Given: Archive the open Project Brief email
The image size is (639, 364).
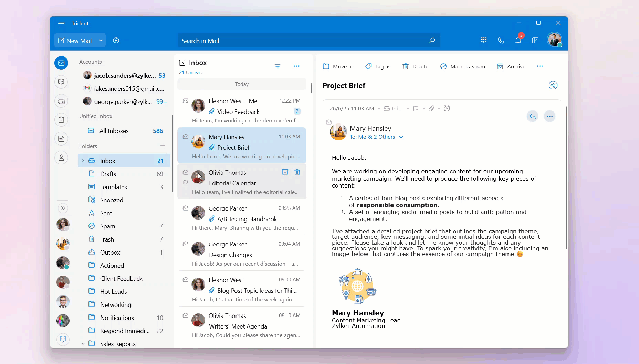Looking at the screenshot, I should pos(511,66).
